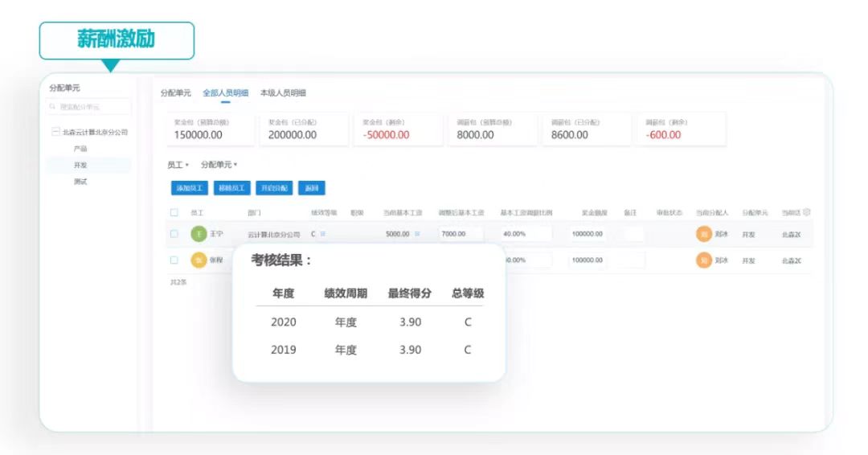Click 刘冰's avatar in 王宁's row
Image resolution: width=868 pixels, height=455 pixels.
pos(704,235)
